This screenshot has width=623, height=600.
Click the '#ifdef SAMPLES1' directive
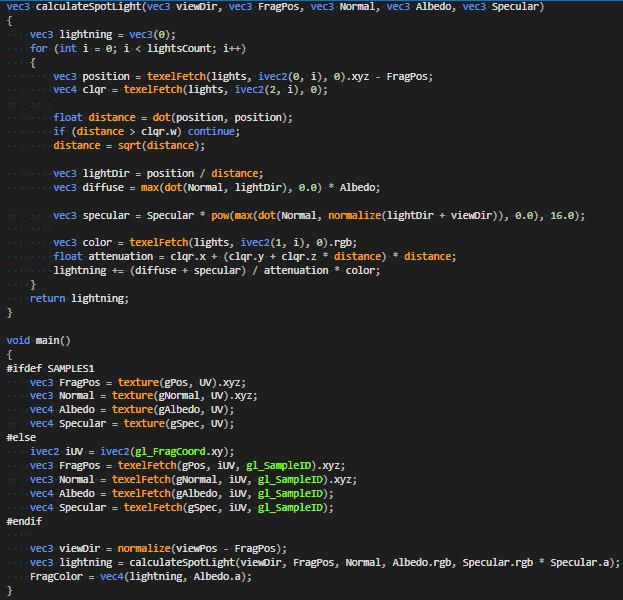point(50,368)
